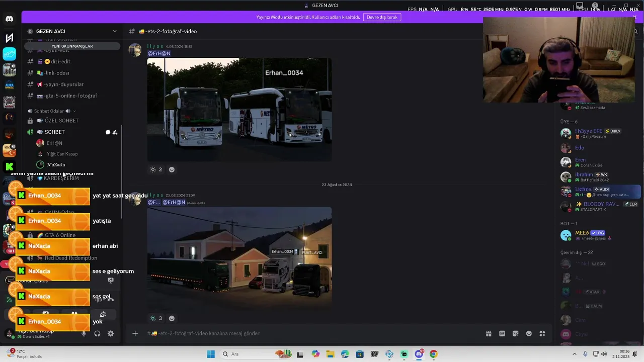Open chat of SOHBET voice channel
This screenshot has height=362, width=644.
pos(108,132)
